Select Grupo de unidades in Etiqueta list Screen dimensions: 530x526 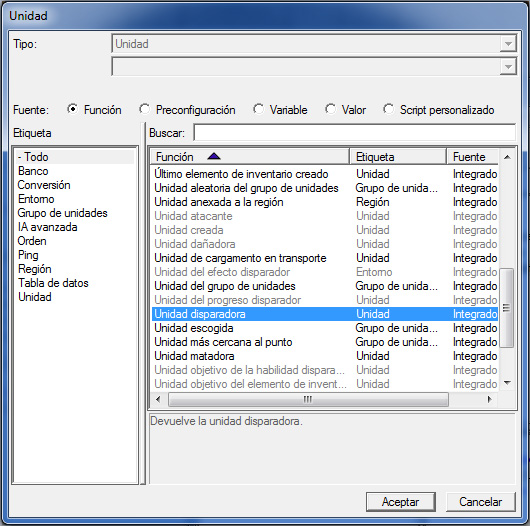(63, 213)
